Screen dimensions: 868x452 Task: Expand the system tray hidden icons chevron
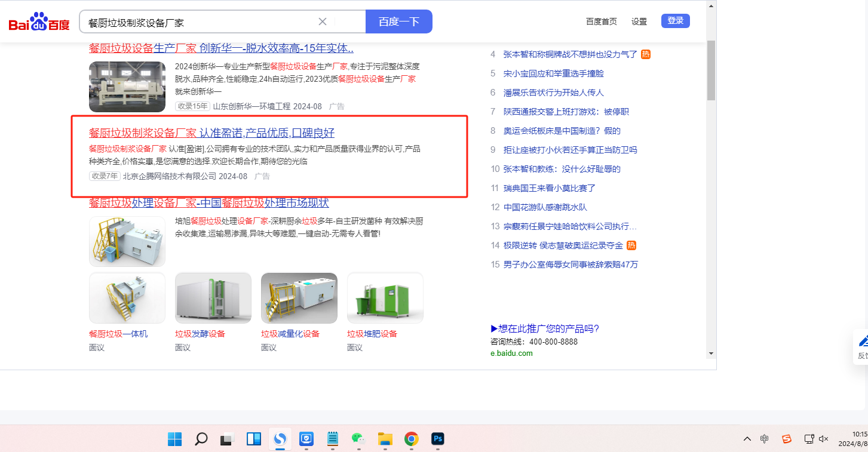(747, 439)
